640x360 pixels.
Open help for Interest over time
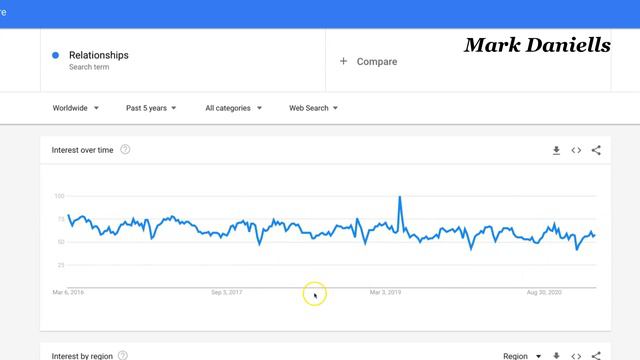125,150
